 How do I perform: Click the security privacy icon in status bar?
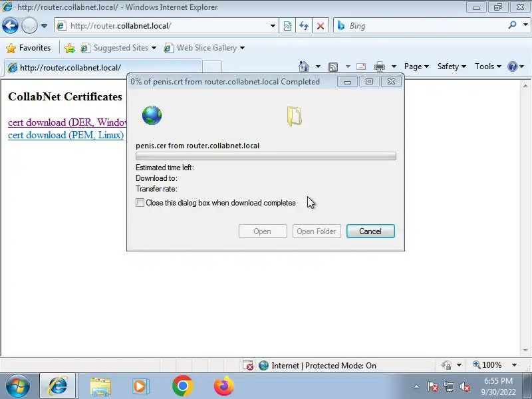click(446, 365)
